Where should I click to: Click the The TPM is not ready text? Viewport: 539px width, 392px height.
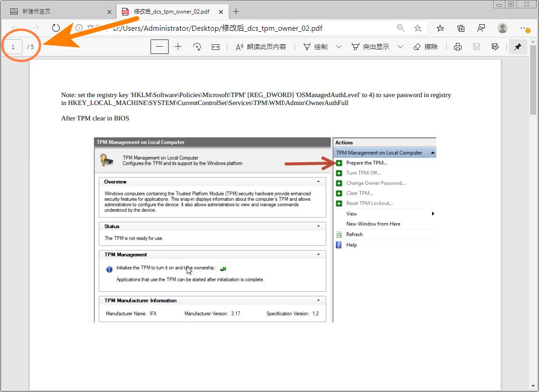134,238
